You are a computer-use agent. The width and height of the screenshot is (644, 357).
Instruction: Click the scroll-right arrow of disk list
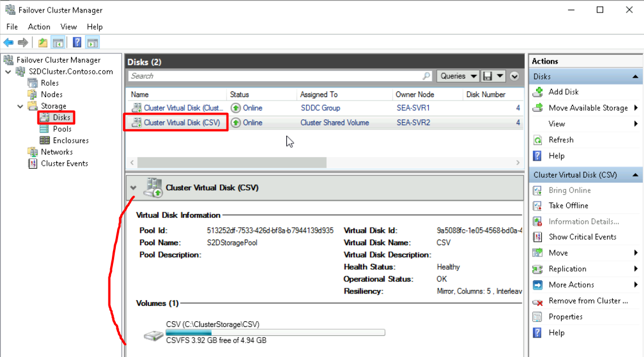(517, 162)
